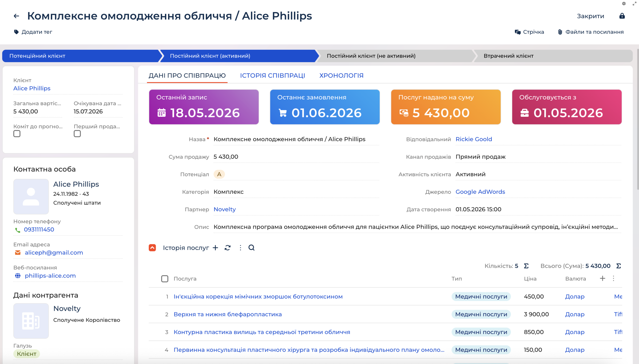Open settings gear icon in top corner
The width and height of the screenshot is (639, 364).
click(x=624, y=3)
